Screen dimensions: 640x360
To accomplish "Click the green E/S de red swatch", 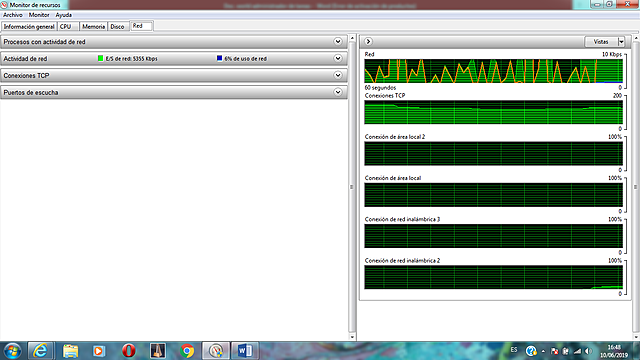I will coord(100,58).
